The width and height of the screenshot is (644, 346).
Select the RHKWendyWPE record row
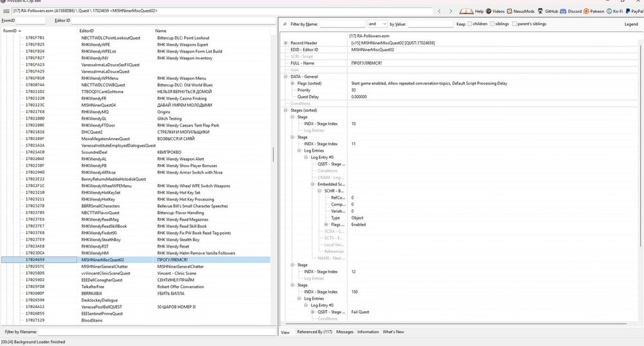point(135,44)
